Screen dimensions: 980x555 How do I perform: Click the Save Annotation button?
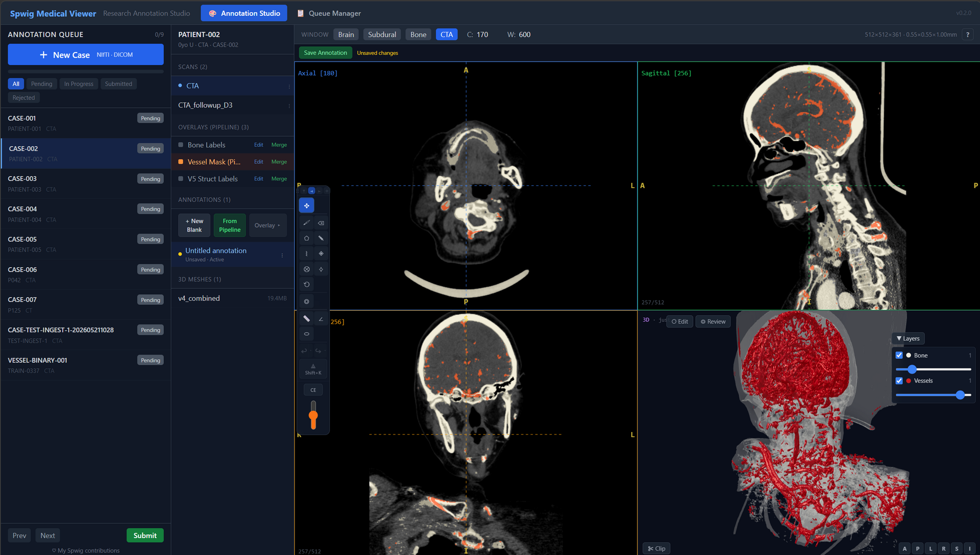tap(325, 53)
